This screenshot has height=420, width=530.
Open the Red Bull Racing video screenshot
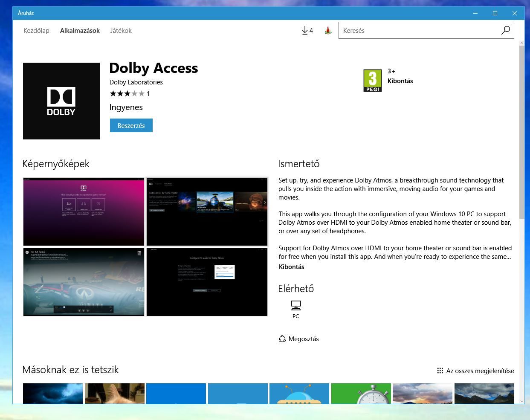pos(84,282)
